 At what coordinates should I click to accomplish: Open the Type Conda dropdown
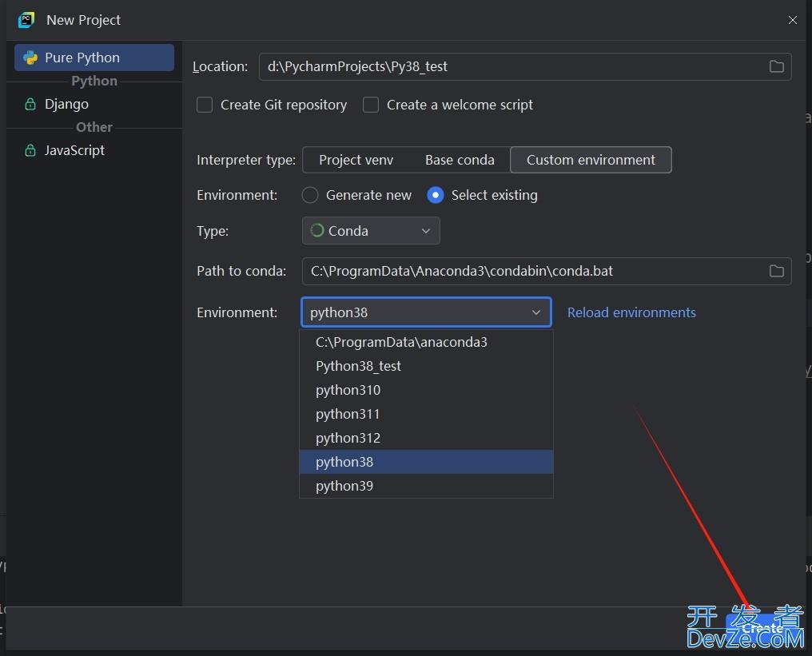(371, 231)
